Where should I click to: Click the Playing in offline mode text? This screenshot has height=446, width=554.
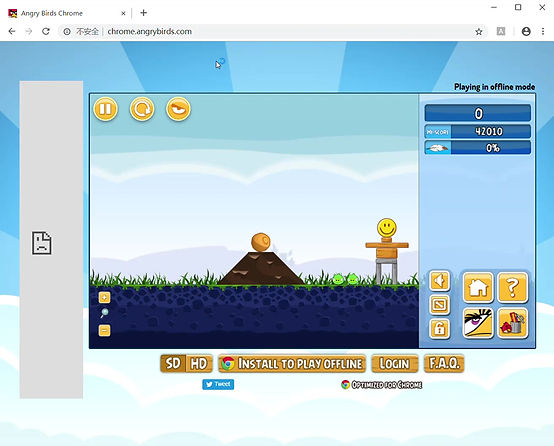[x=494, y=87]
